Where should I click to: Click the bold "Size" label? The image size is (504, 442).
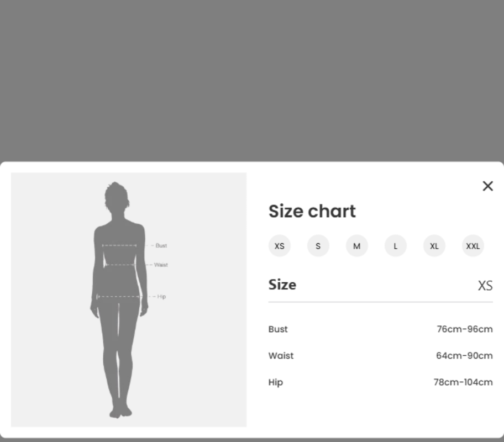coord(282,285)
